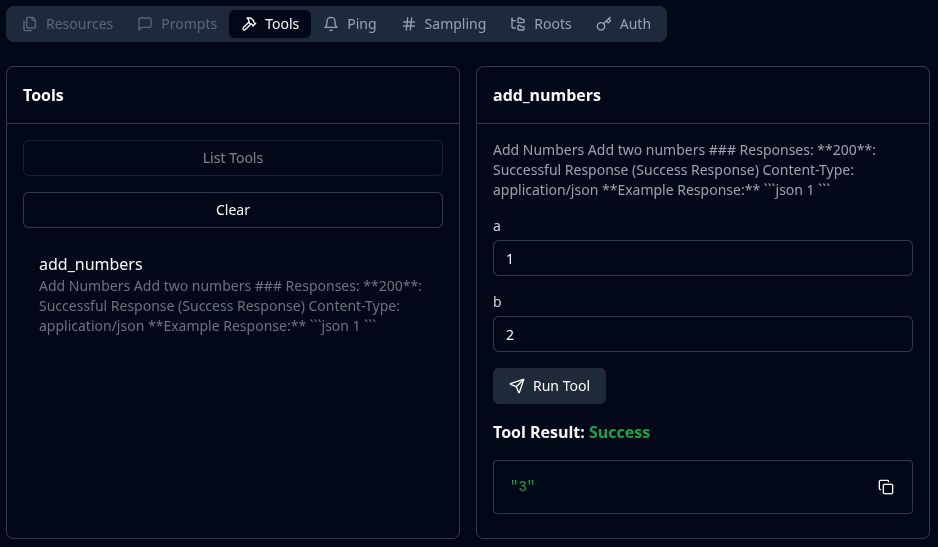Click the Prompts speech bubble icon
This screenshot has height=547, width=938.
145,24
